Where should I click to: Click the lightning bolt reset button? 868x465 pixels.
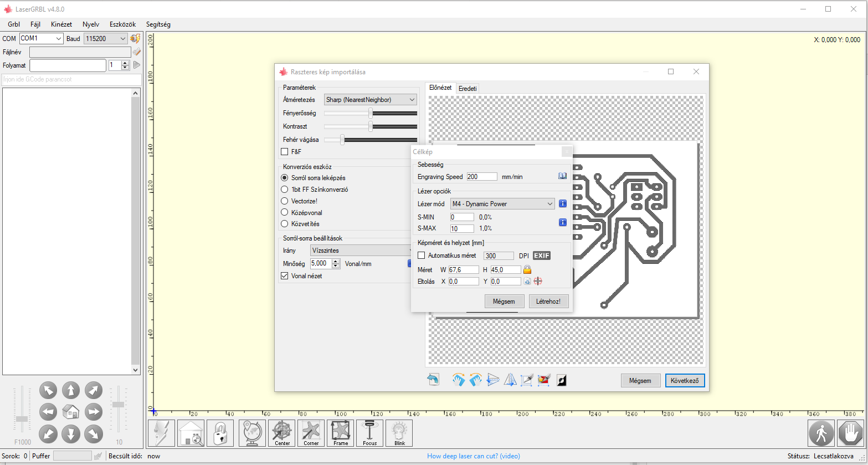(x=162, y=433)
